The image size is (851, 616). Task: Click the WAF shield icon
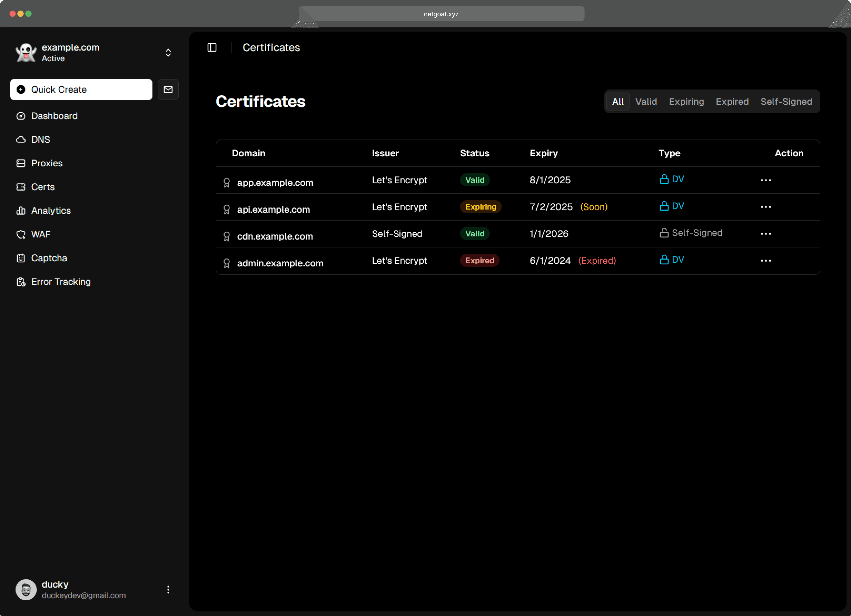click(21, 235)
